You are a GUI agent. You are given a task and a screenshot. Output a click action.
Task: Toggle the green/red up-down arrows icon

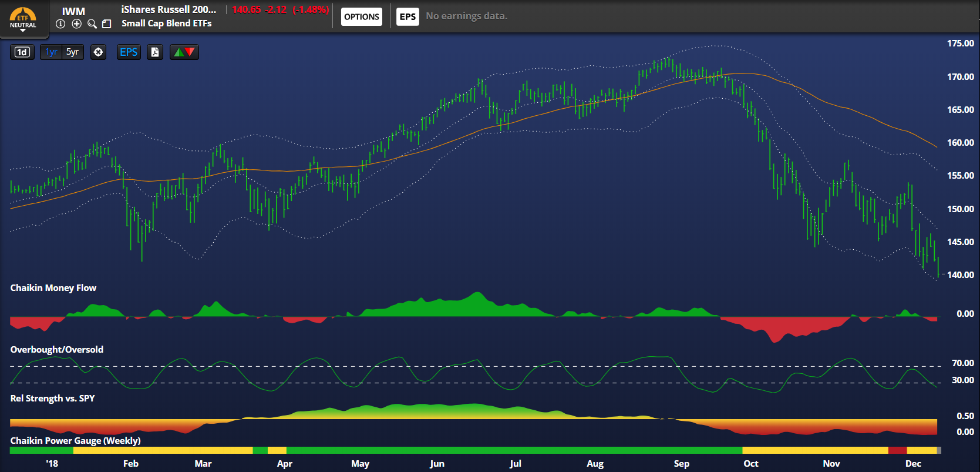(184, 52)
